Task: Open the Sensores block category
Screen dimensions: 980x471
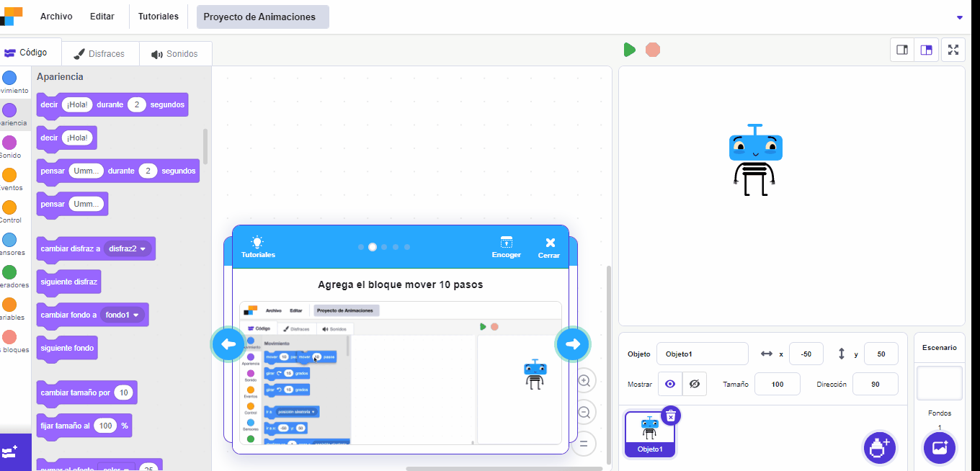Action: coord(9,241)
